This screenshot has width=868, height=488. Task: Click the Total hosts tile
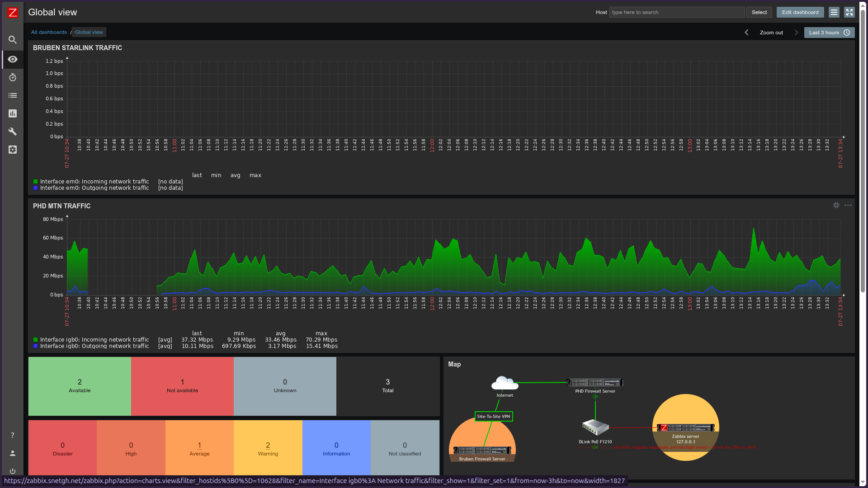pos(387,386)
